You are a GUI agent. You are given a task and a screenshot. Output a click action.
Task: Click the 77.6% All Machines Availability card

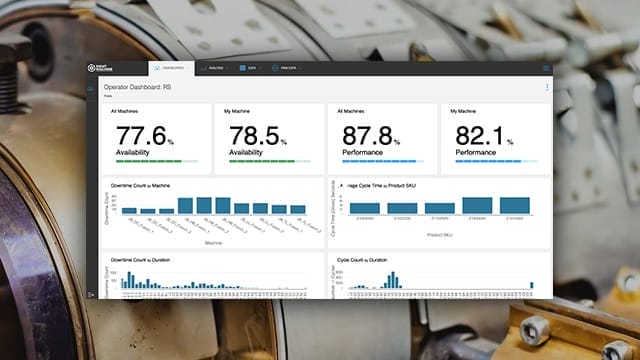point(157,139)
